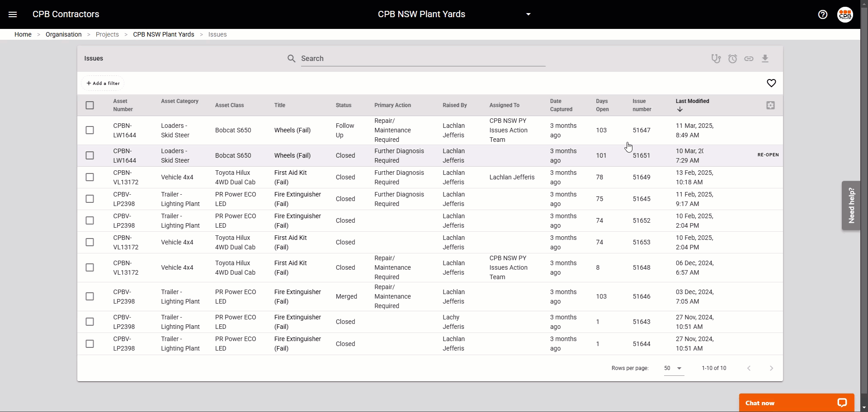Open the CPB user profile avatar
868x412 pixels.
pos(845,14)
